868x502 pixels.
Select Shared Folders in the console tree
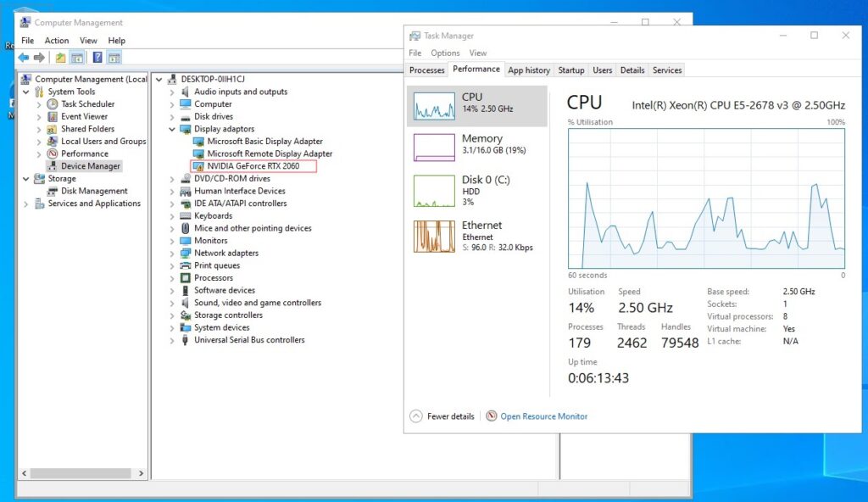(87, 129)
